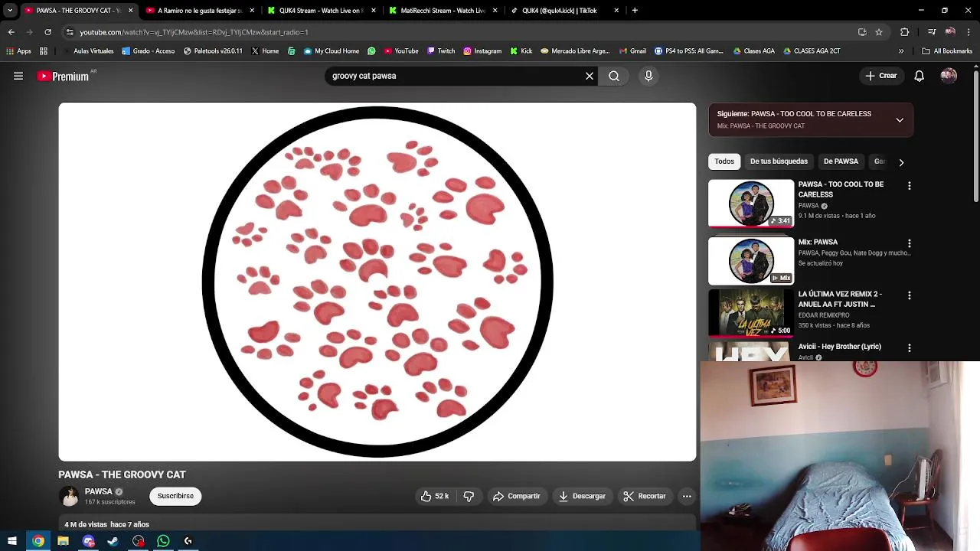This screenshot has width=980, height=551.
Task: Open Apps shortcut in bookmarks bar
Action: (x=18, y=51)
